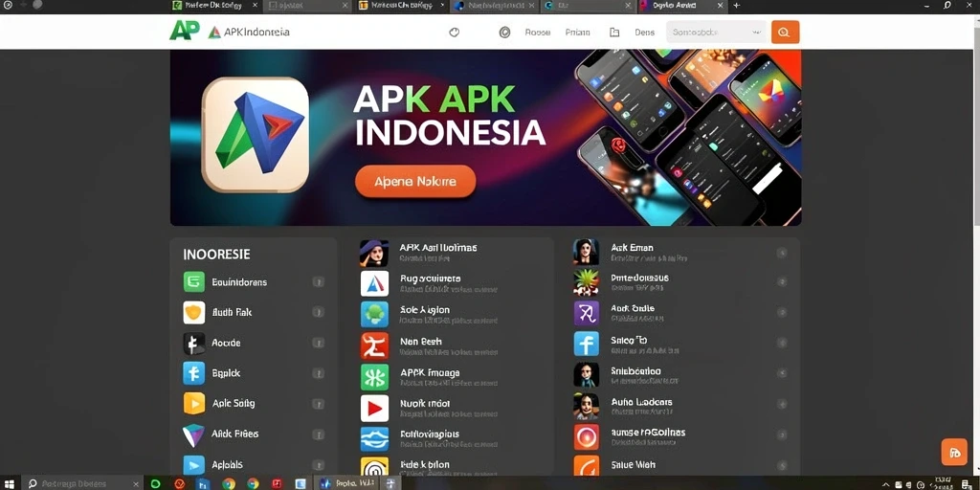Open the red target aunse tAGoilnes icon
Screen dimensions: 980x490
(587, 436)
